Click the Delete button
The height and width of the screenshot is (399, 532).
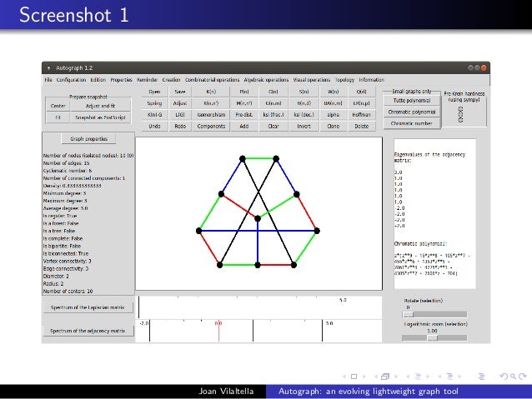(x=361, y=126)
